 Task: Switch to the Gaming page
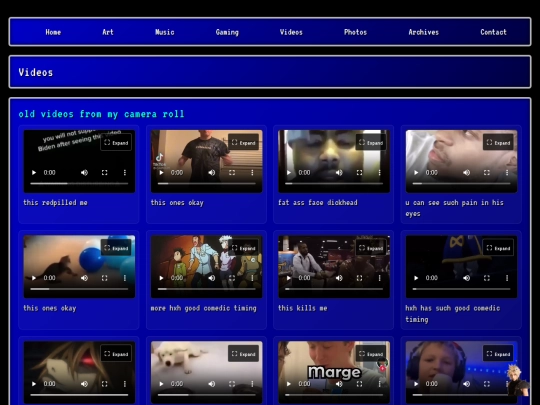[227, 32]
